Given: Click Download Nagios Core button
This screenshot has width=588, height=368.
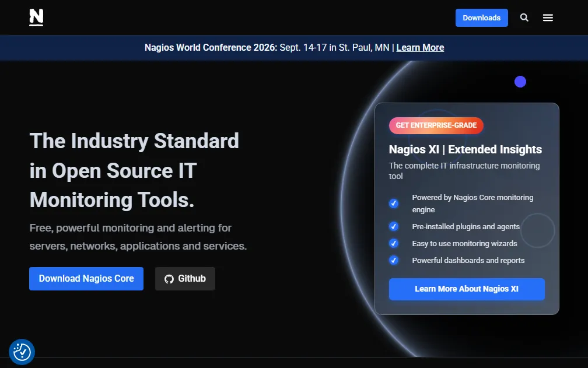Looking at the screenshot, I should [x=86, y=278].
